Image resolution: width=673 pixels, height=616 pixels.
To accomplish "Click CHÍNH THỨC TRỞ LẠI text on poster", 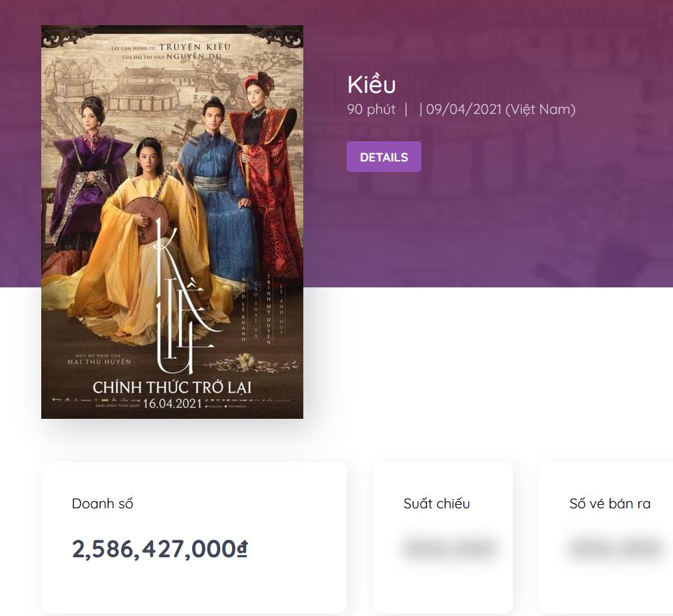I will click(172, 387).
